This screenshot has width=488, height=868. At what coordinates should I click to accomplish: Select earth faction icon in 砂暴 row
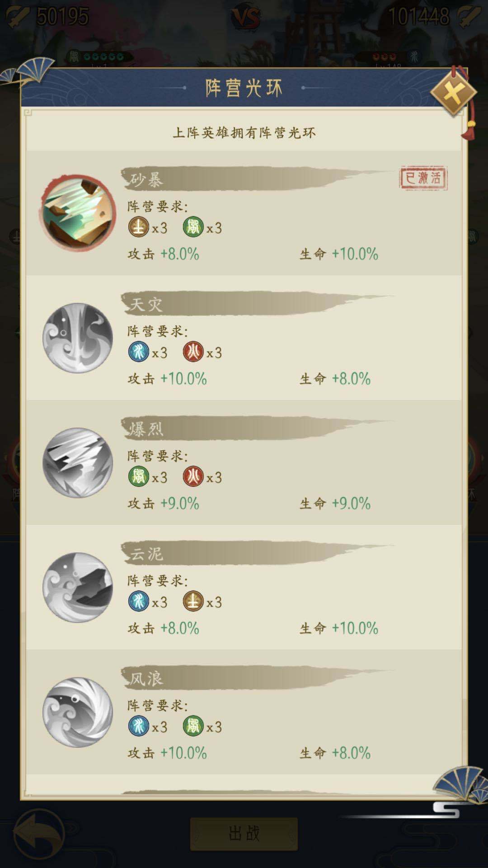(139, 227)
